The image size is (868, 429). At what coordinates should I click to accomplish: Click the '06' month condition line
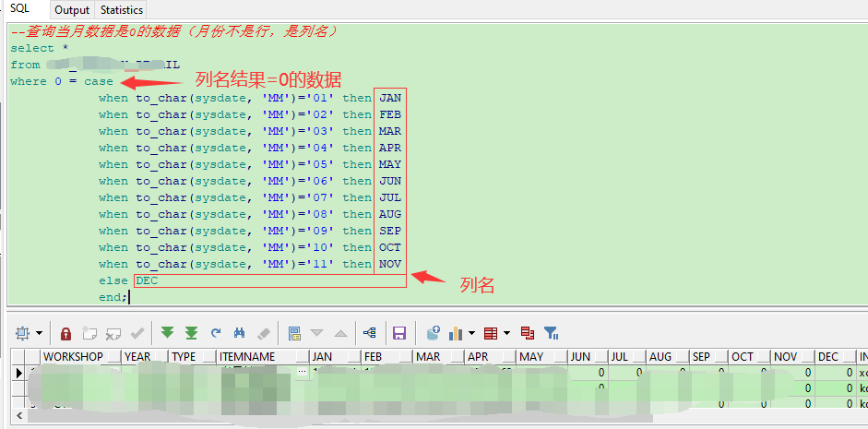pyautogui.click(x=250, y=181)
